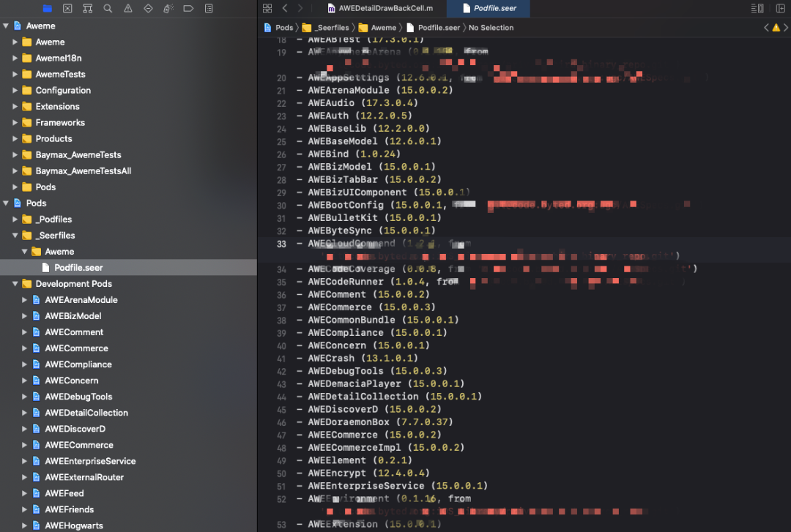Click the yellow warning issue indicator
Viewport: 791px width, 532px height.
[776, 28]
